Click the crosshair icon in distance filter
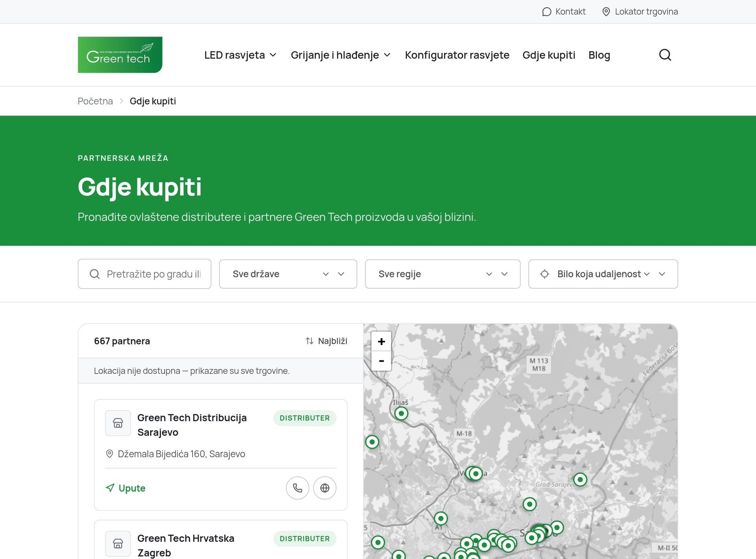Viewport: 756px width, 559px height. click(545, 274)
